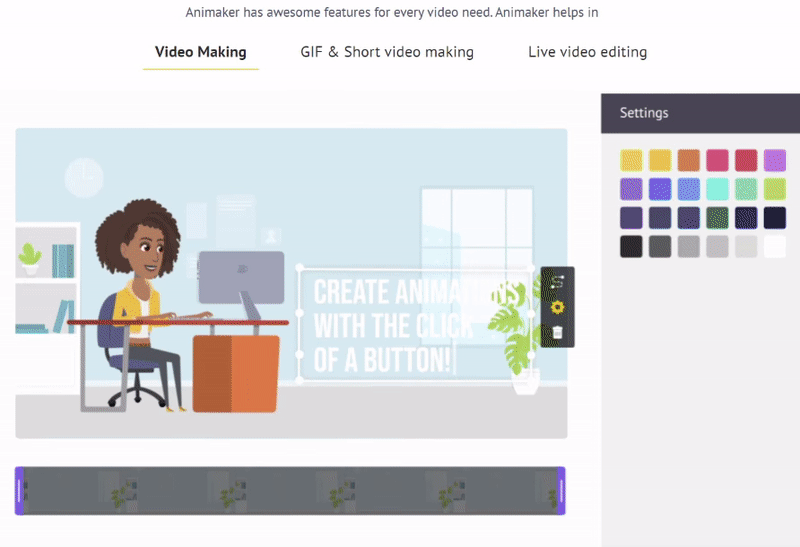Select the orchid lavender swatch beside red
Image resolution: width=800 pixels, height=547 pixels.
pyautogui.click(x=774, y=160)
